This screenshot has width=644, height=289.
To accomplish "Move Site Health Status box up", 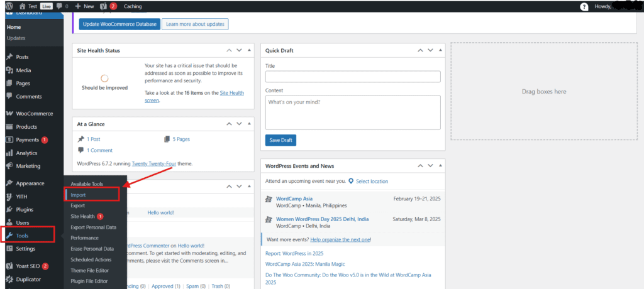I will (229, 50).
